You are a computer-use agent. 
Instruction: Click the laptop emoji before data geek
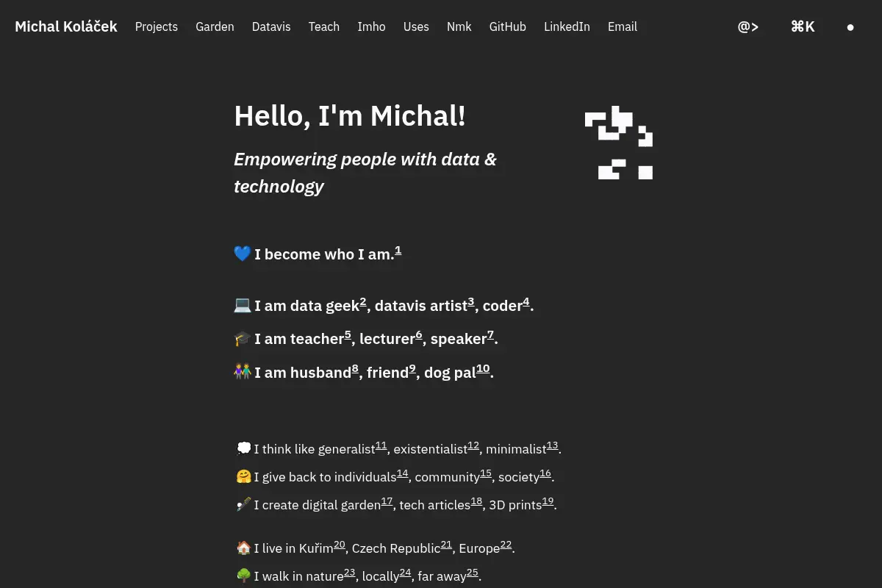243,305
